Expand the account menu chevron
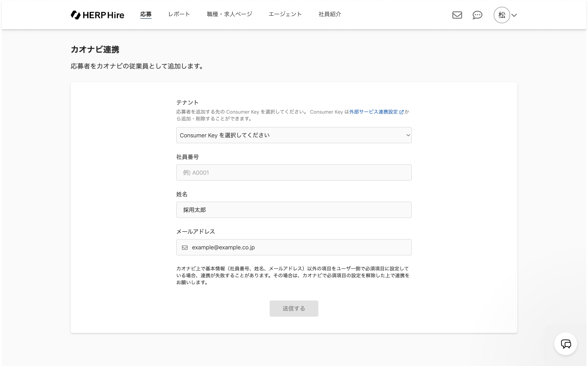 tap(514, 15)
